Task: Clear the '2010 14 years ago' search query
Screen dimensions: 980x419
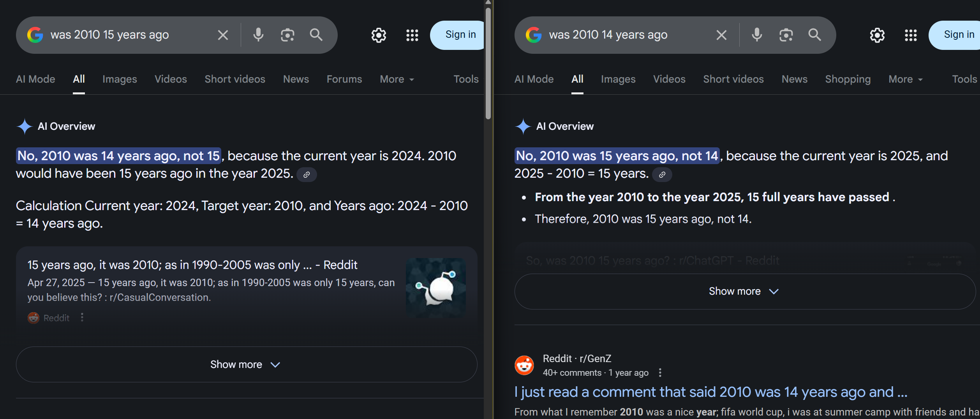Action: pyautogui.click(x=721, y=35)
